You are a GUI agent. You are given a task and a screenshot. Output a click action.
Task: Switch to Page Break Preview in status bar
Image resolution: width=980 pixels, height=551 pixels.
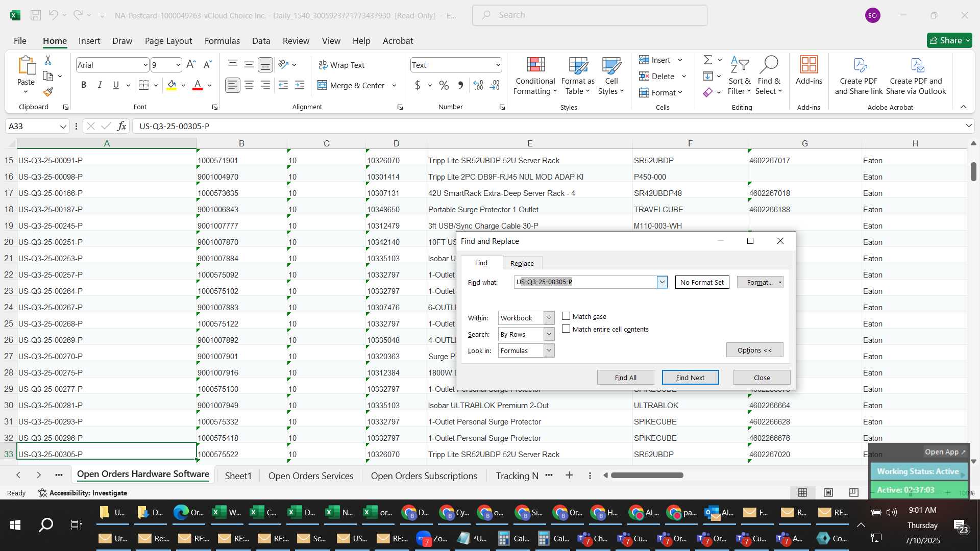pos(853,492)
